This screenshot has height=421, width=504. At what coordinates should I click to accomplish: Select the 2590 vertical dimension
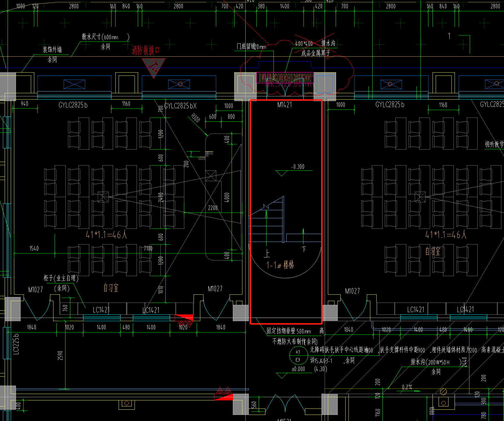coord(60,356)
